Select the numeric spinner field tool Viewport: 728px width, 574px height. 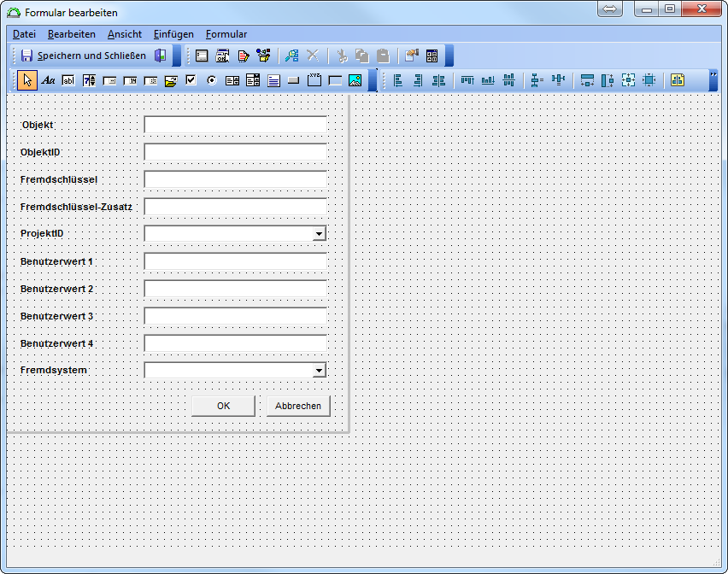pos(89,80)
